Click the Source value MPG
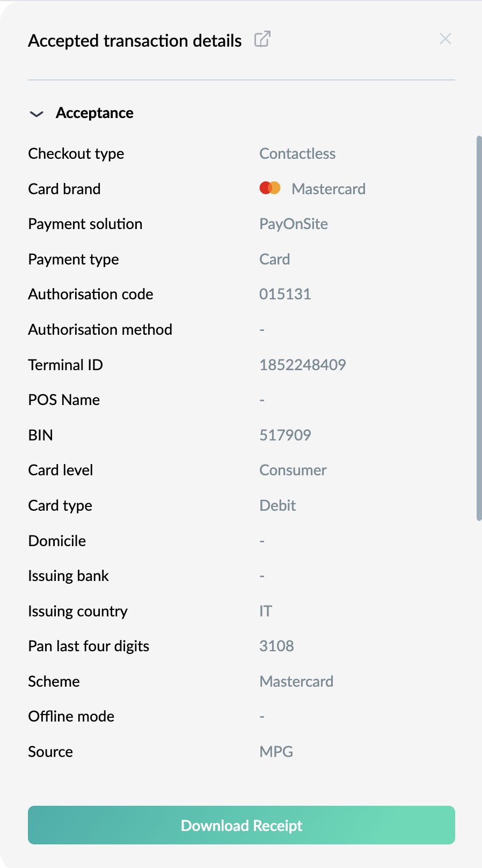The image size is (482, 868). point(276,752)
